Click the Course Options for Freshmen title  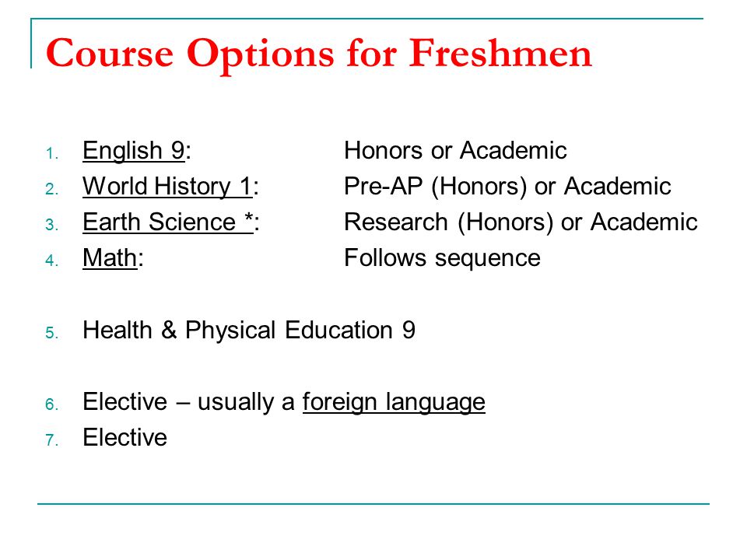[x=319, y=54]
